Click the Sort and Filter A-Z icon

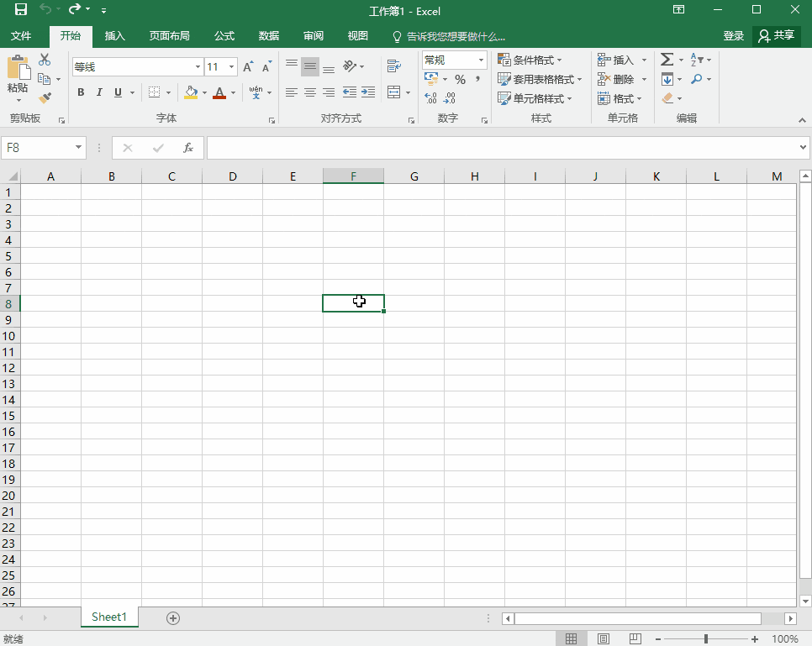(x=697, y=60)
